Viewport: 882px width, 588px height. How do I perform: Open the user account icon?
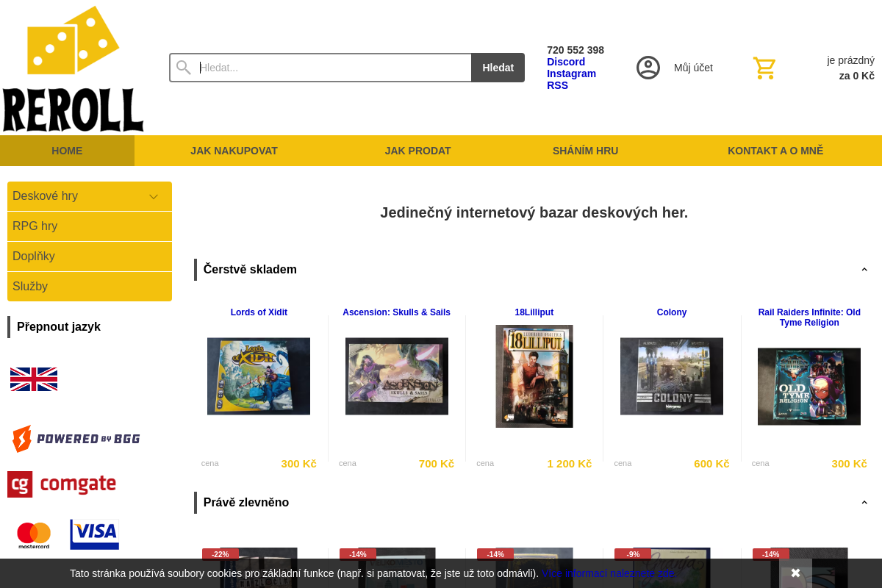[x=648, y=68]
